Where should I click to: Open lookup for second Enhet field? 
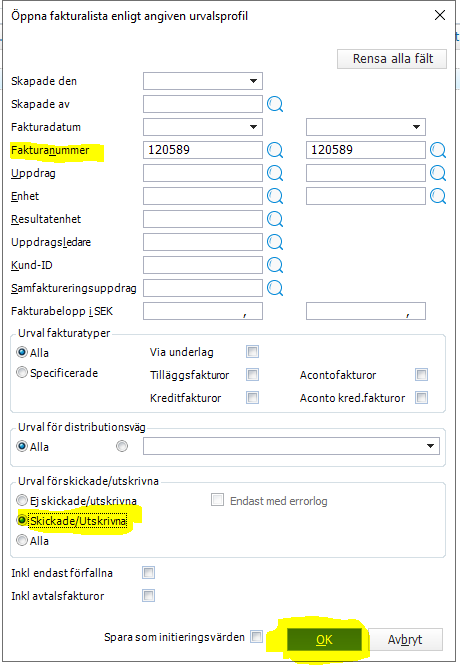click(x=438, y=196)
